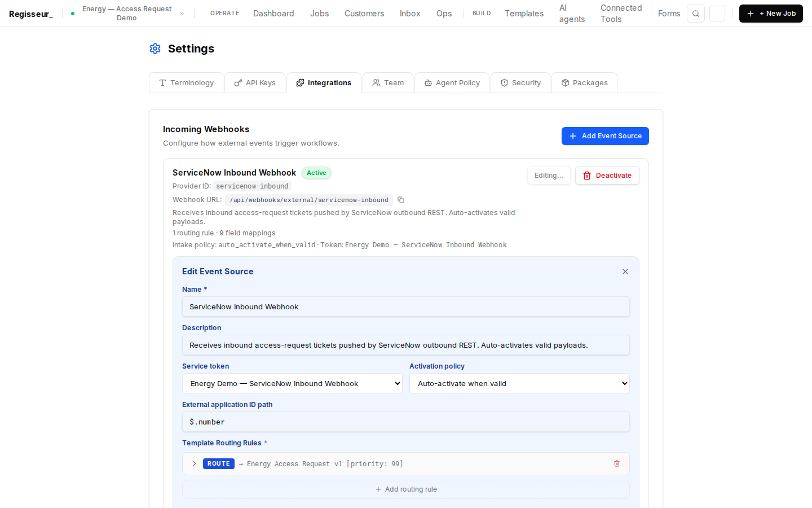This screenshot has width=812, height=508.
Task: Open the Activation policy dropdown
Action: click(519, 383)
